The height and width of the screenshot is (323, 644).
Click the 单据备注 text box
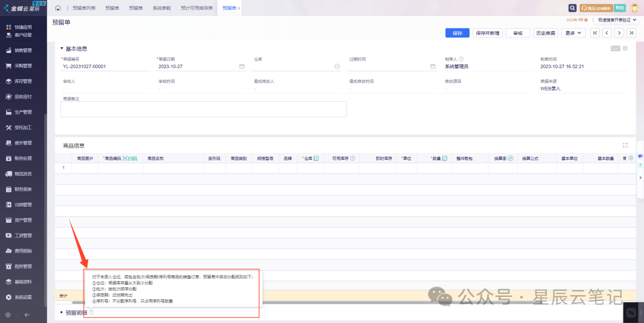(x=203, y=109)
